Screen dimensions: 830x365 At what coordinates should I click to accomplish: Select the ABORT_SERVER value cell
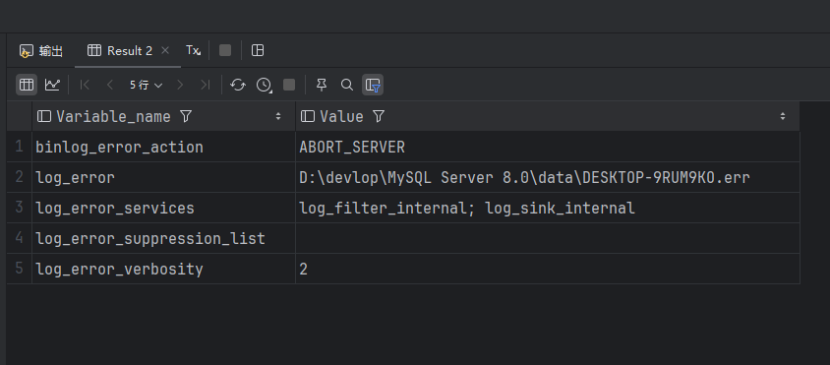click(x=547, y=147)
